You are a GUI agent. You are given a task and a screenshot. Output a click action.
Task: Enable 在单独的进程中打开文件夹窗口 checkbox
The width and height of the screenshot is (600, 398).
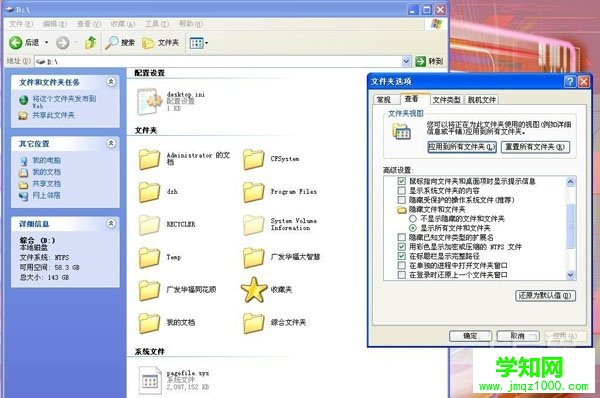401,265
